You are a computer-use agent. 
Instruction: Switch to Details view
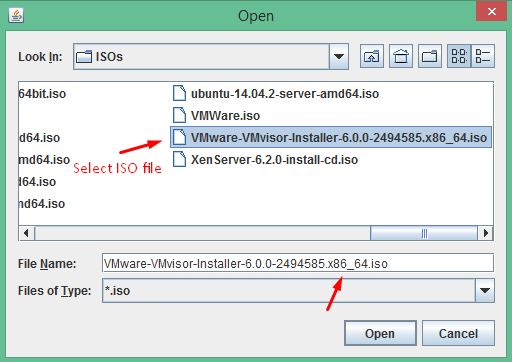(483, 56)
